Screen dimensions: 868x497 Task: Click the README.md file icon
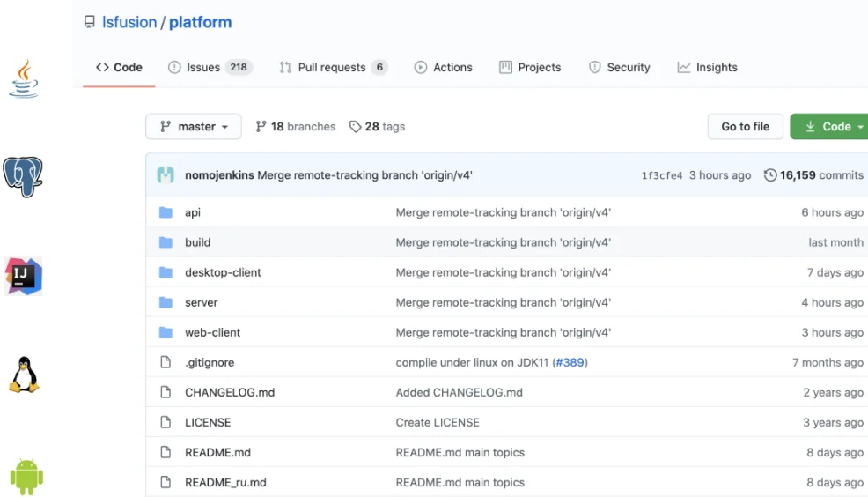click(x=166, y=451)
